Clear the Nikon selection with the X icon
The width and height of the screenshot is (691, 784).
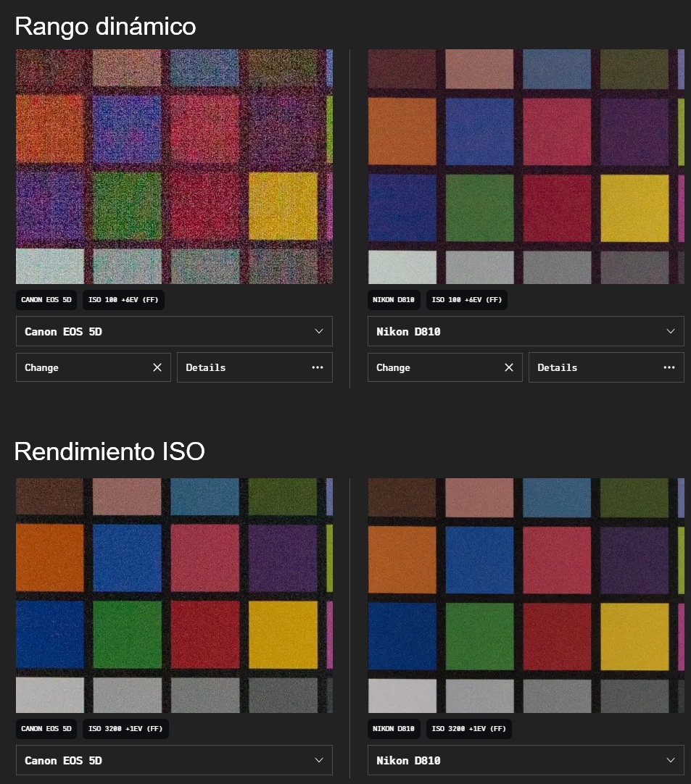(x=509, y=367)
